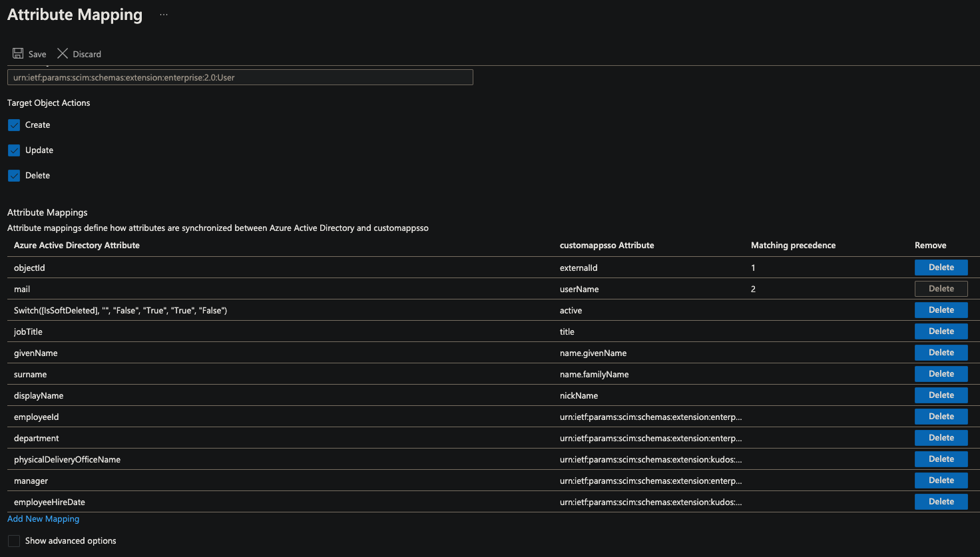Click the Azure Active Directory Attribute header

(x=77, y=246)
